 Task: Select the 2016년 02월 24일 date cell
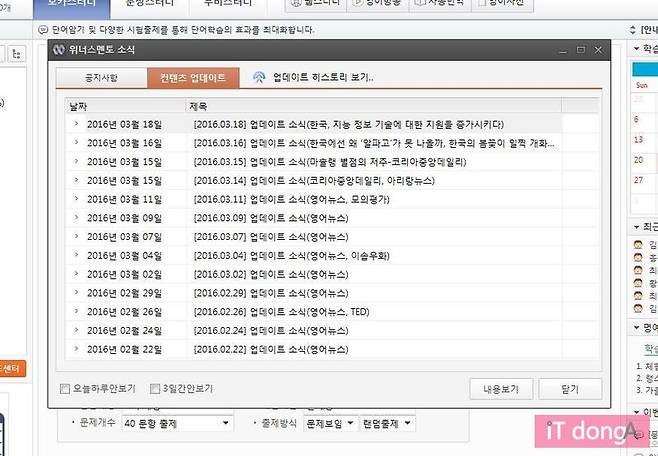coord(124,331)
